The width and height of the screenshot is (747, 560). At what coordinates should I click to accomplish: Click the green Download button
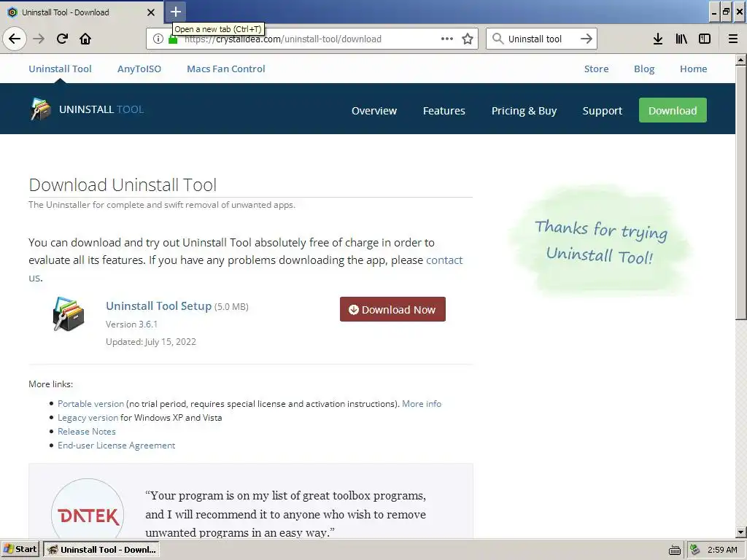673,110
